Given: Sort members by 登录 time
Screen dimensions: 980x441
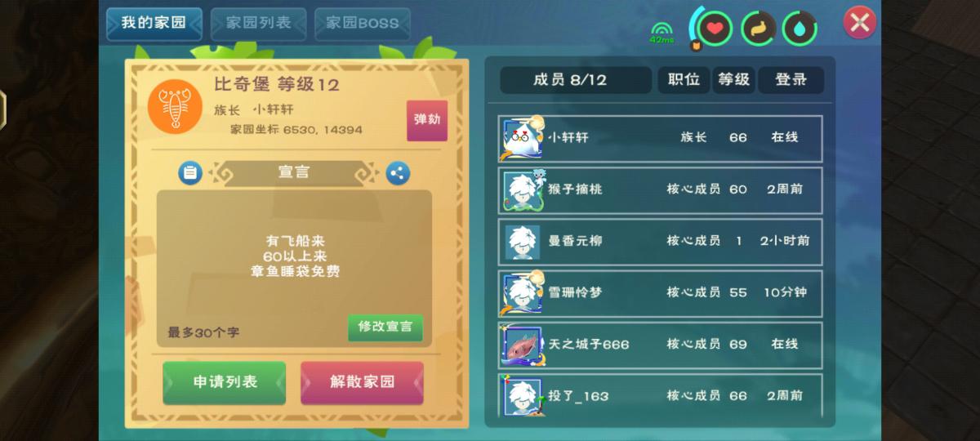Looking at the screenshot, I should 791,80.
